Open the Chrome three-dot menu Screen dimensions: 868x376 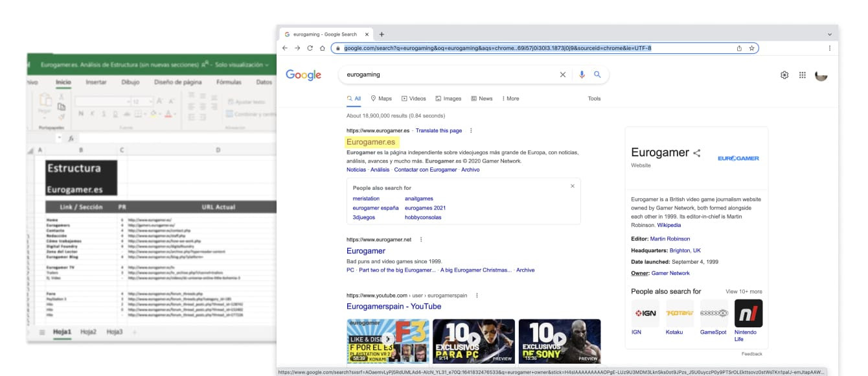(x=830, y=48)
